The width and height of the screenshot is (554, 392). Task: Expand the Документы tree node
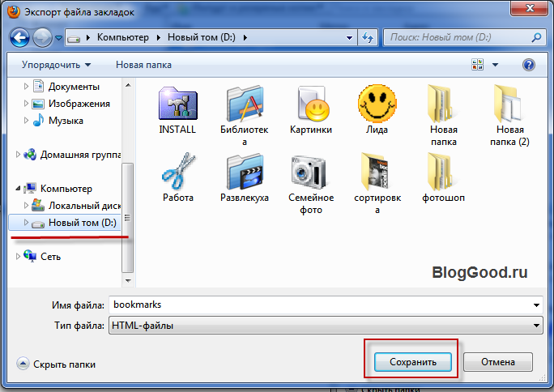26,86
